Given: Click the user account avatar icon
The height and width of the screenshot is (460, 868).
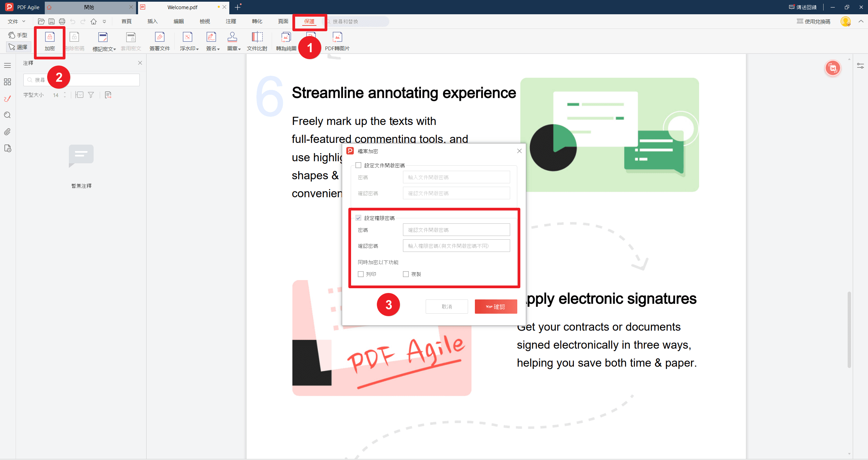Looking at the screenshot, I should 846,21.
